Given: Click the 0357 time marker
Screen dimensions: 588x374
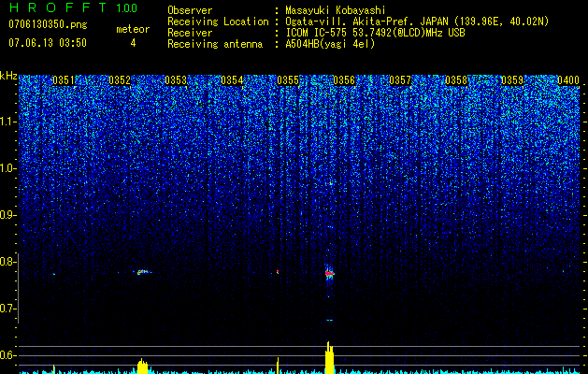Looking at the screenshot, I should point(400,80).
